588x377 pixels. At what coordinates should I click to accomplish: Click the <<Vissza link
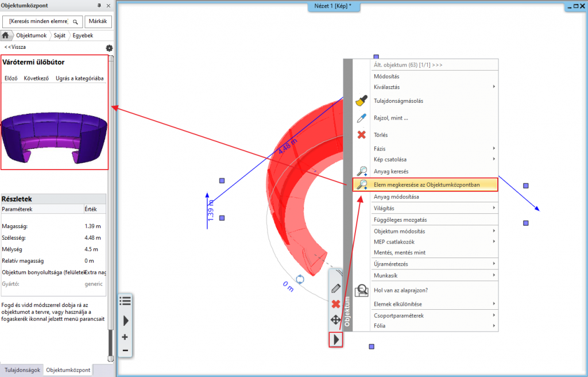click(x=14, y=47)
